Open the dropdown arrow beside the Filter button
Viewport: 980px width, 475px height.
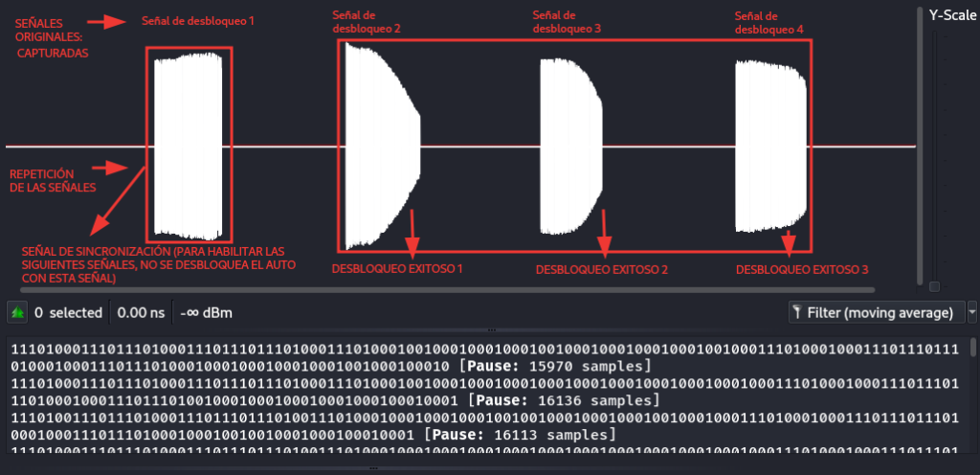tap(972, 312)
